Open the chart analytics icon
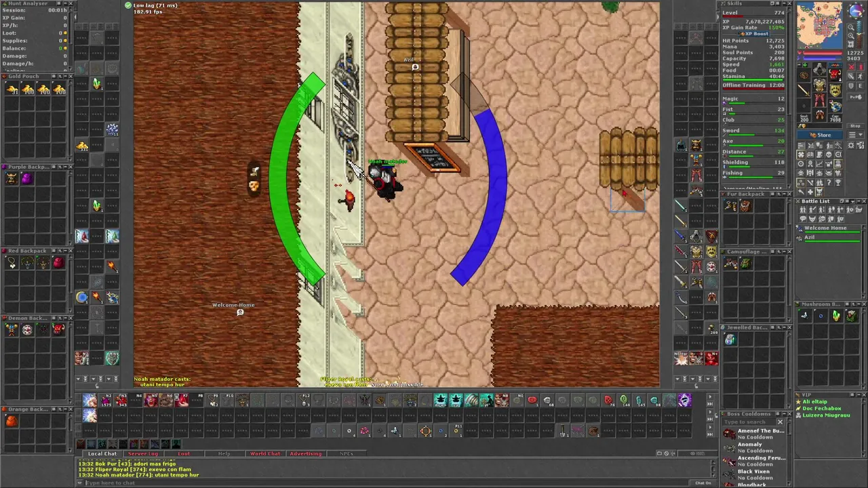868x488 pixels. pyautogui.click(x=819, y=164)
